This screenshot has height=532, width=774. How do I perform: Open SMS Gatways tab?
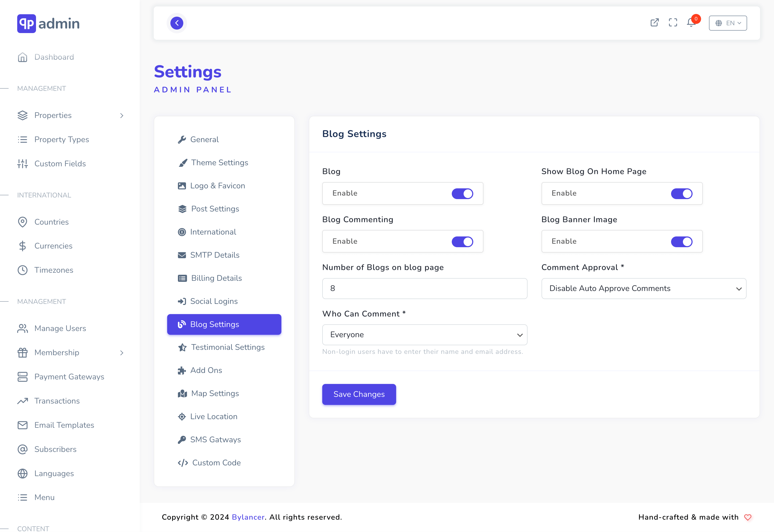[x=224, y=440]
